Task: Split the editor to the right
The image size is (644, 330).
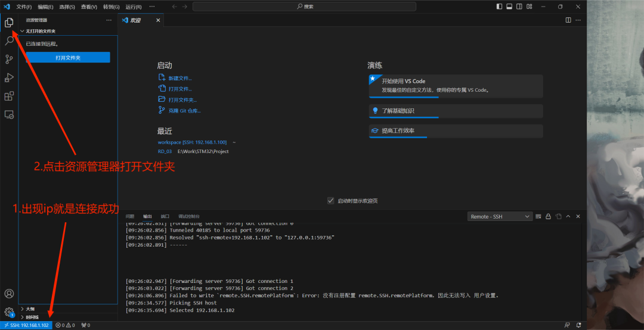Action: coord(568,20)
